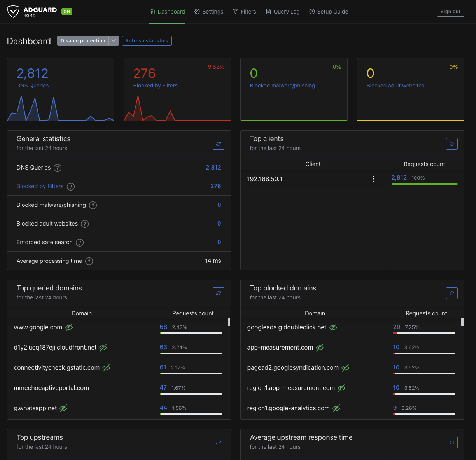Click the 2,812 DNS Queries summary card
The image size is (476, 460).
click(x=61, y=89)
